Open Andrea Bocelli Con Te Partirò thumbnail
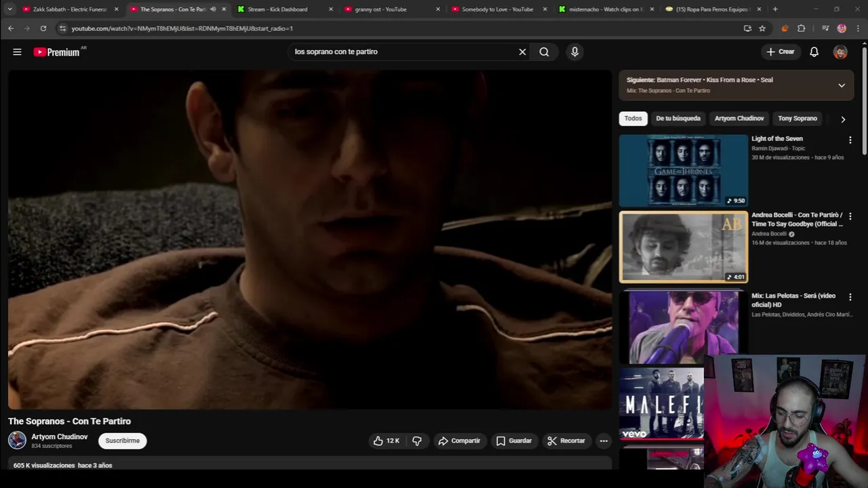This screenshot has height=488, width=868. coord(684,247)
